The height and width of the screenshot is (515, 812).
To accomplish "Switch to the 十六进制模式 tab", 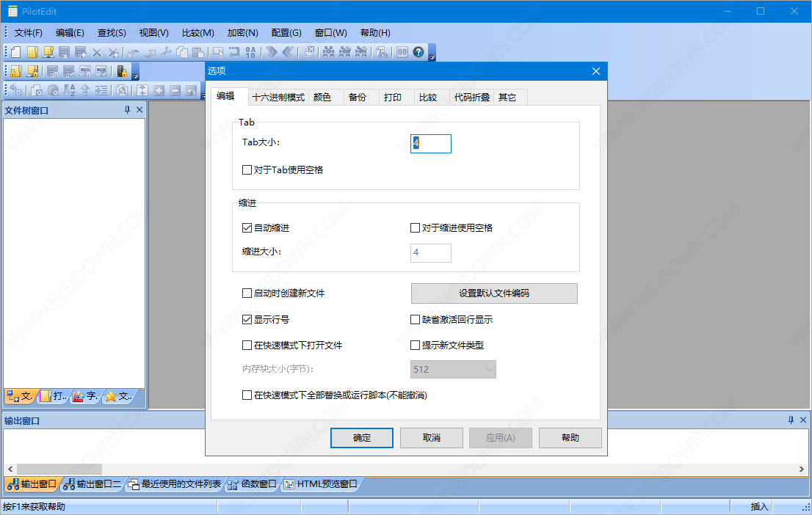I will [278, 97].
